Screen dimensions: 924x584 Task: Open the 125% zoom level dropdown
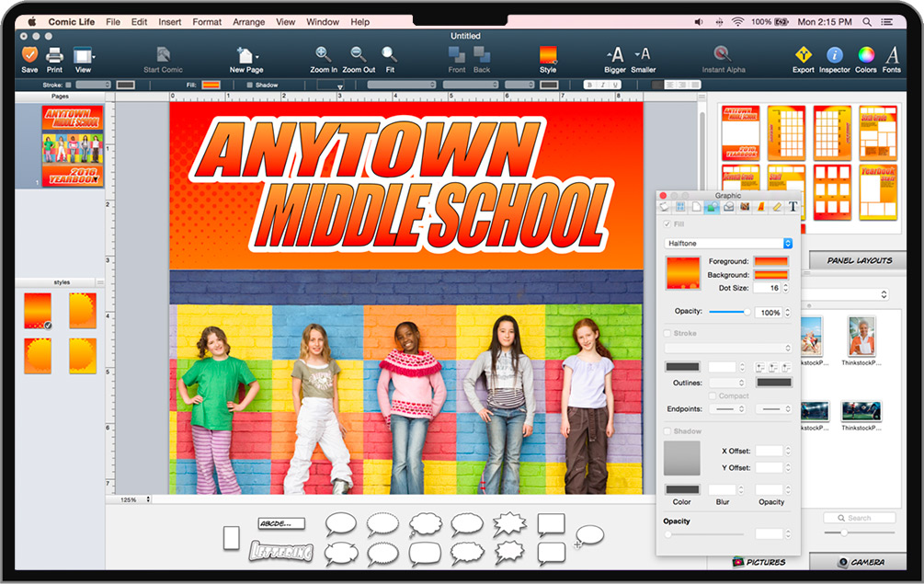click(134, 499)
